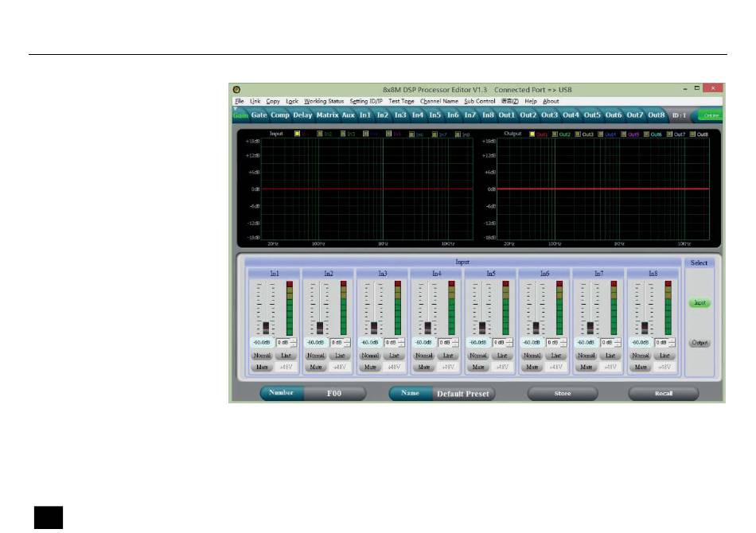The height and width of the screenshot is (533, 756).
Task: Toggle the In2 curve checkbox in Input graph
Action: tap(320, 134)
